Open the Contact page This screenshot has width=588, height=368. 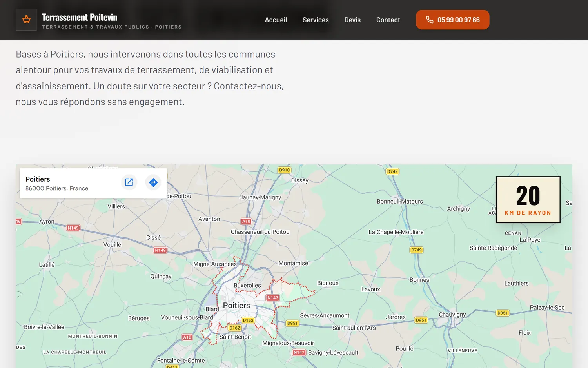pos(388,20)
